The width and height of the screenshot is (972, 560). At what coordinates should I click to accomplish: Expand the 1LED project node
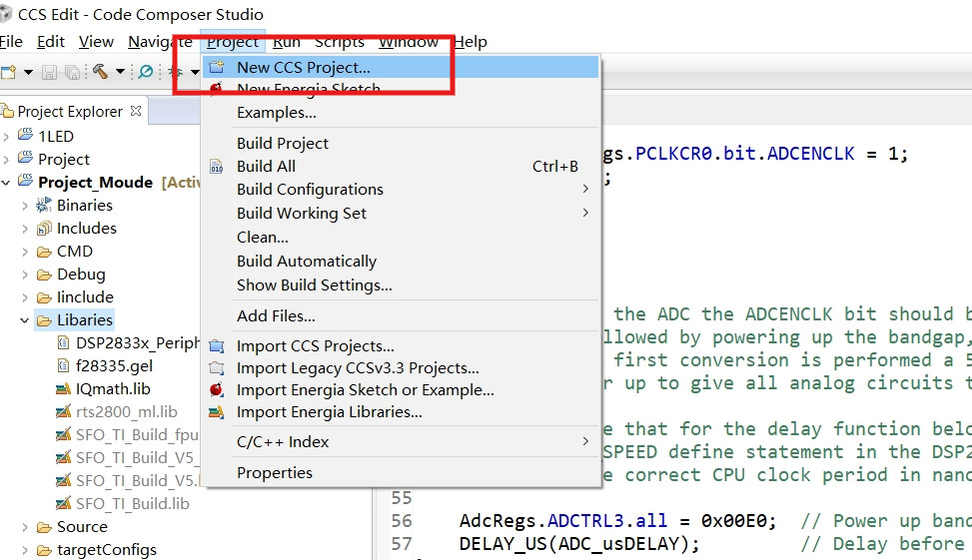tap(6, 137)
